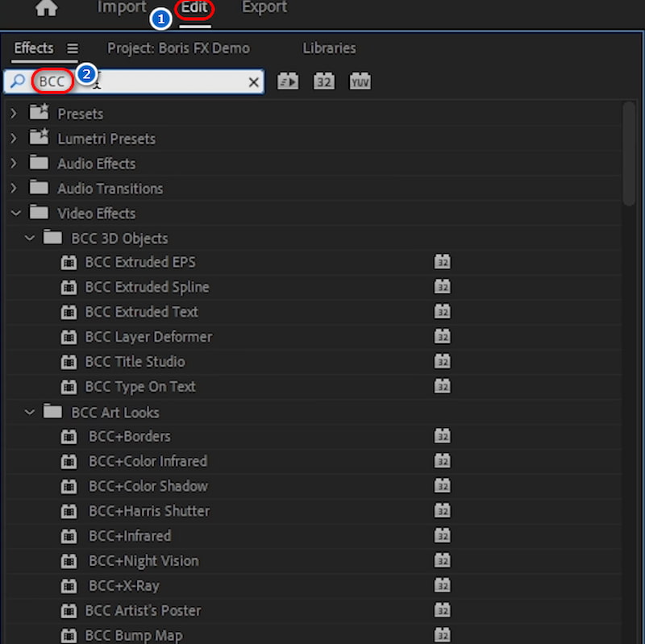Select the Effects panel tab
This screenshot has width=645, height=644.
pyautogui.click(x=34, y=48)
